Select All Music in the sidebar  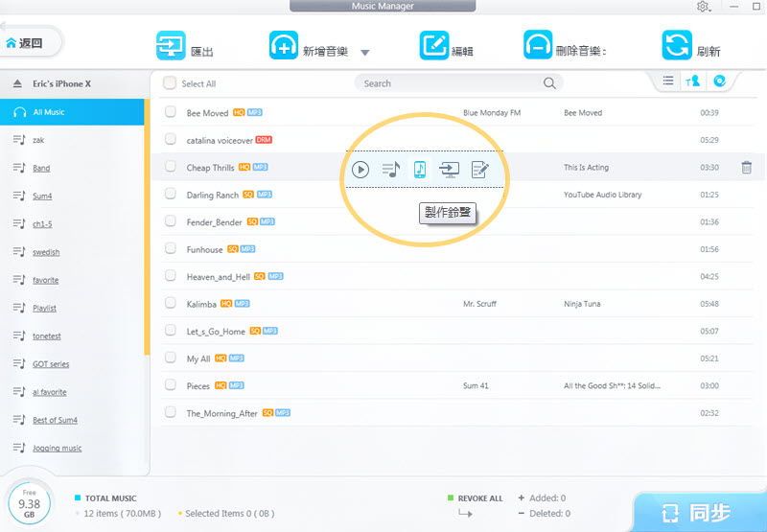49,112
